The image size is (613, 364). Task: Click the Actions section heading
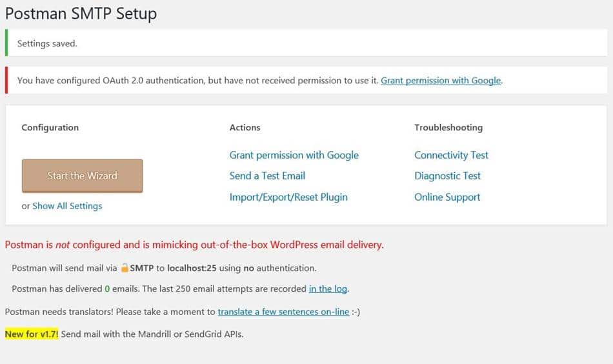(245, 128)
